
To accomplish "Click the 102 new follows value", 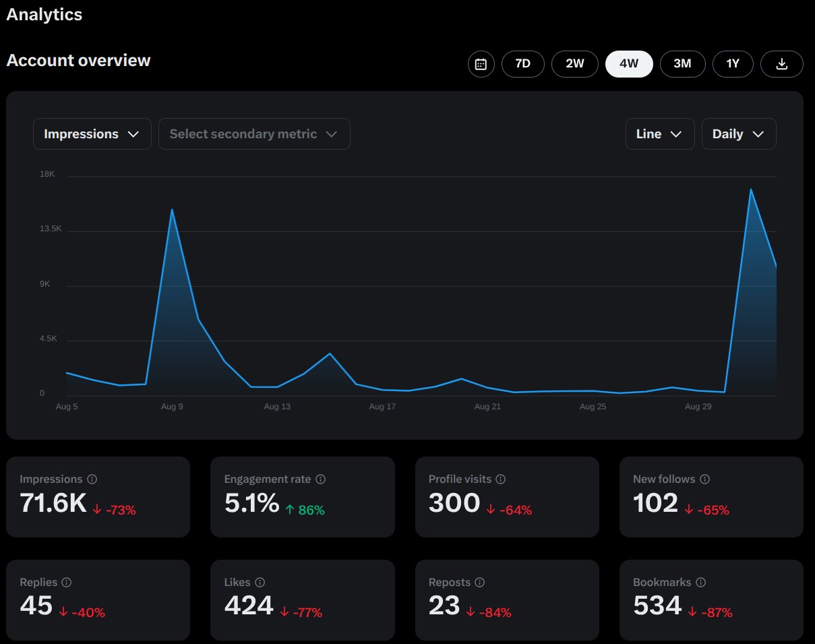I will pos(655,503).
